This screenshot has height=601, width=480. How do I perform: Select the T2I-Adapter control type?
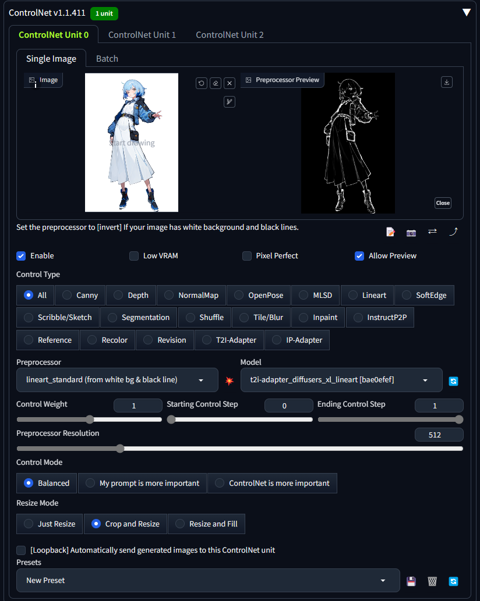point(229,340)
